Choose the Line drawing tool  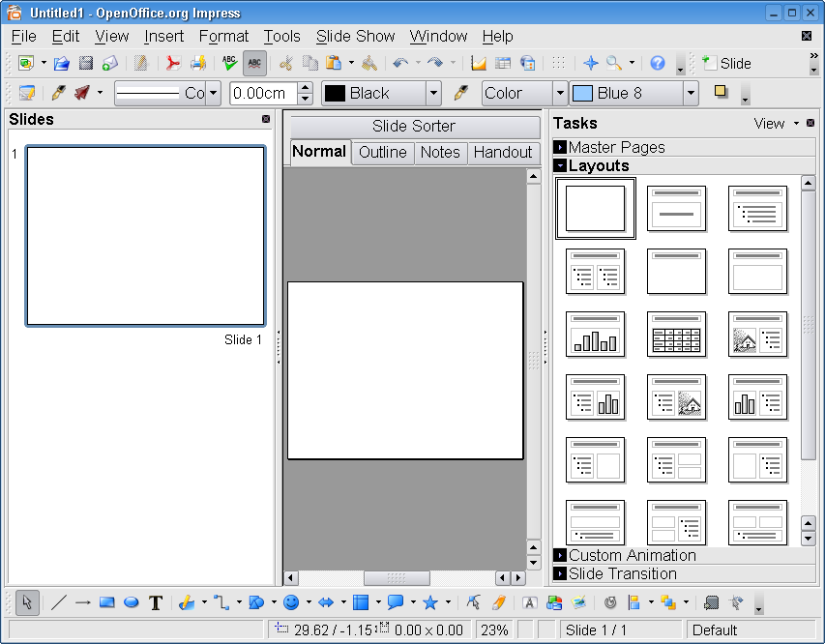[x=58, y=602]
